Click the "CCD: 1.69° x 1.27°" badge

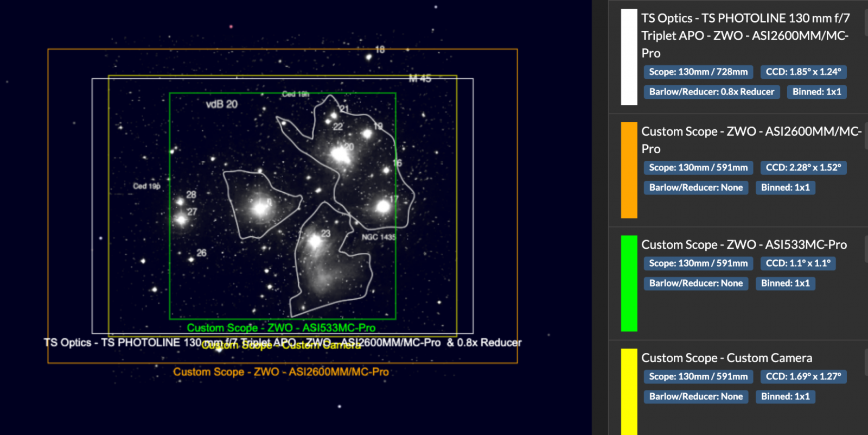[803, 376]
